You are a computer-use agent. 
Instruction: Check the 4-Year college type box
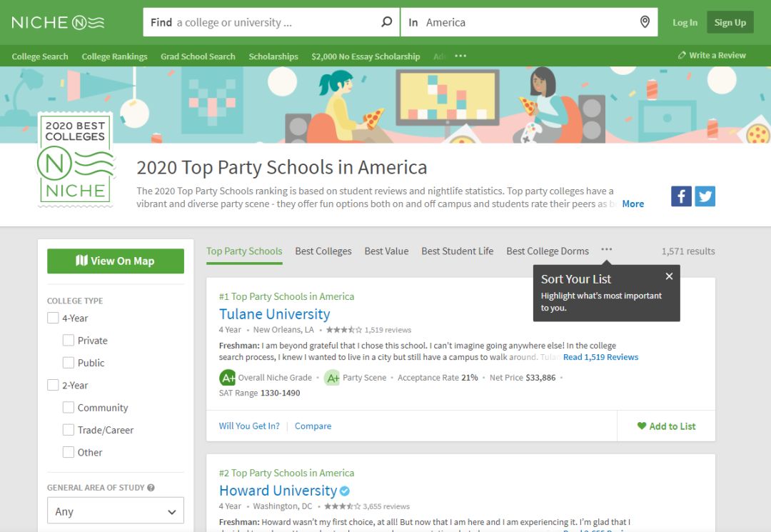tap(53, 318)
